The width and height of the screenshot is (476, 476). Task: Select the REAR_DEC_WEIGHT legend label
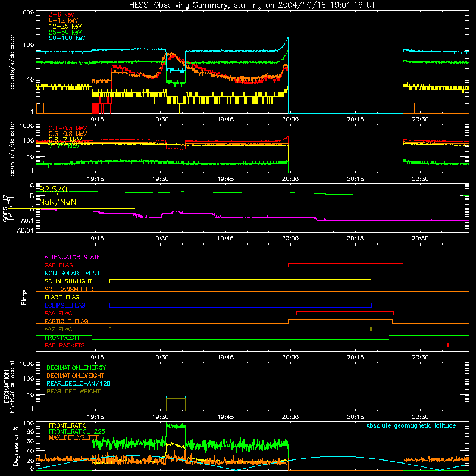click(x=73, y=392)
